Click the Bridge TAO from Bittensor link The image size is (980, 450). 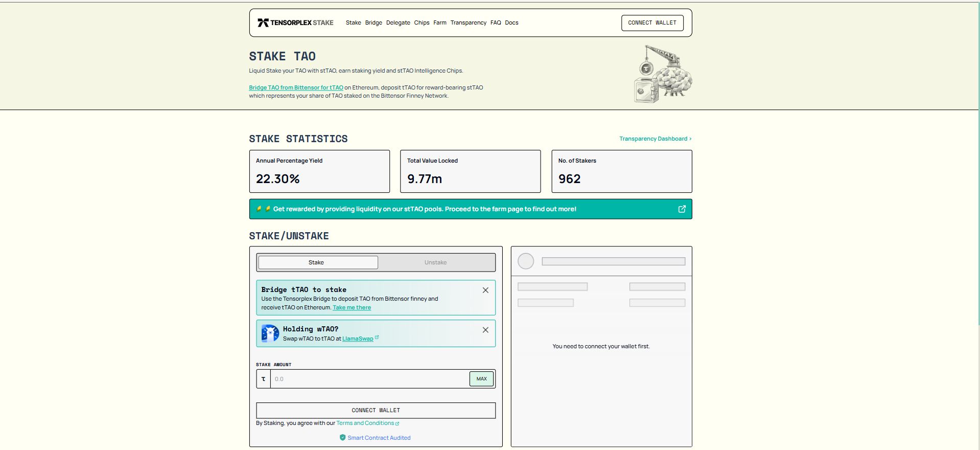point(296,87)
